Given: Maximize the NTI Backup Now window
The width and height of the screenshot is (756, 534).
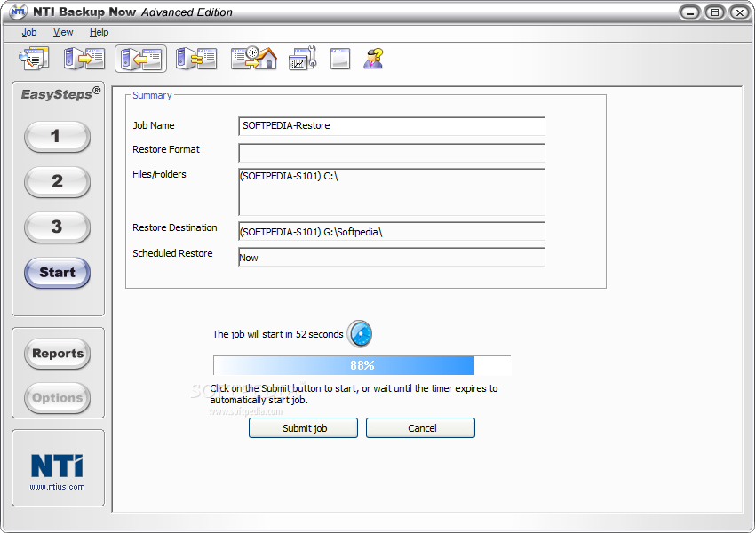Looking at the screenshot, I should (714, 12).
